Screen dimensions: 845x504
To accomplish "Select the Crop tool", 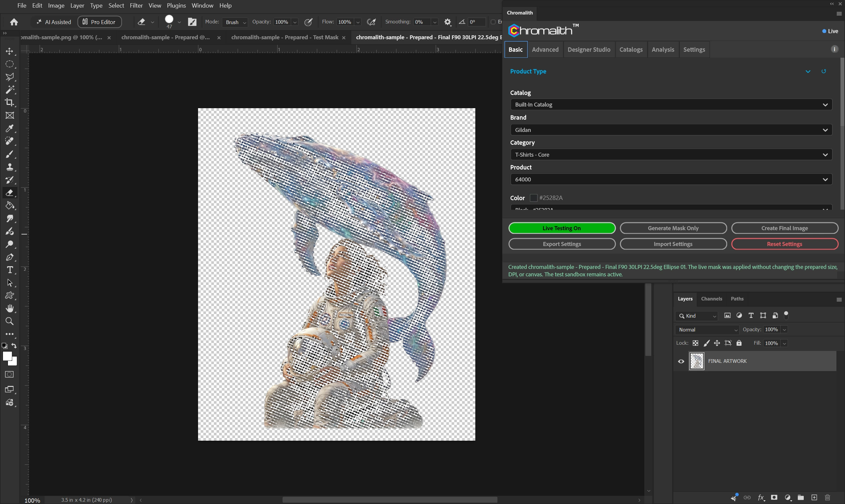I will tap(10, 102).
